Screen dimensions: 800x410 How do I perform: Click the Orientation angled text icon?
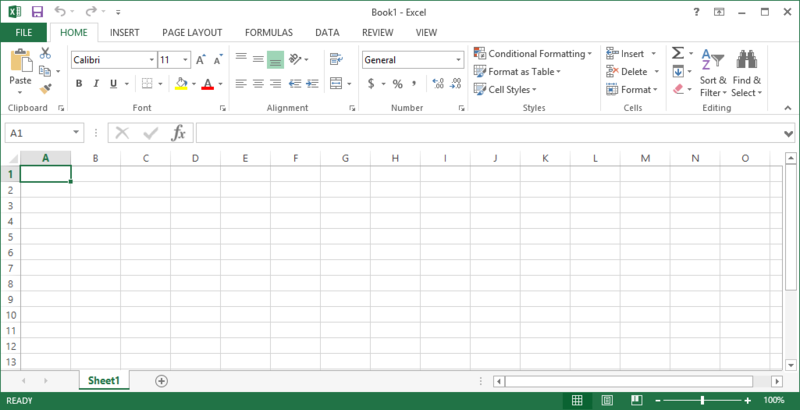coord(295,59)
